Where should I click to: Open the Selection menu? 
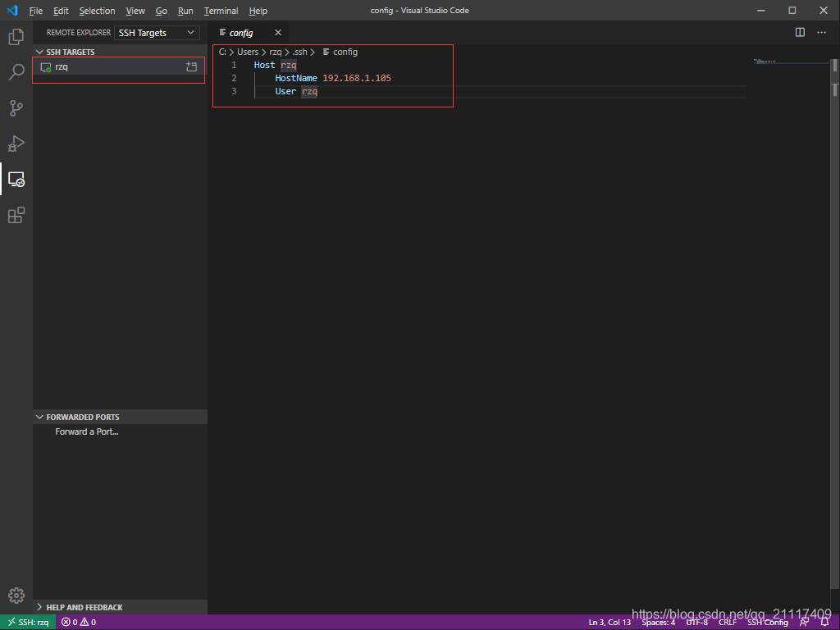click(97, 11)
